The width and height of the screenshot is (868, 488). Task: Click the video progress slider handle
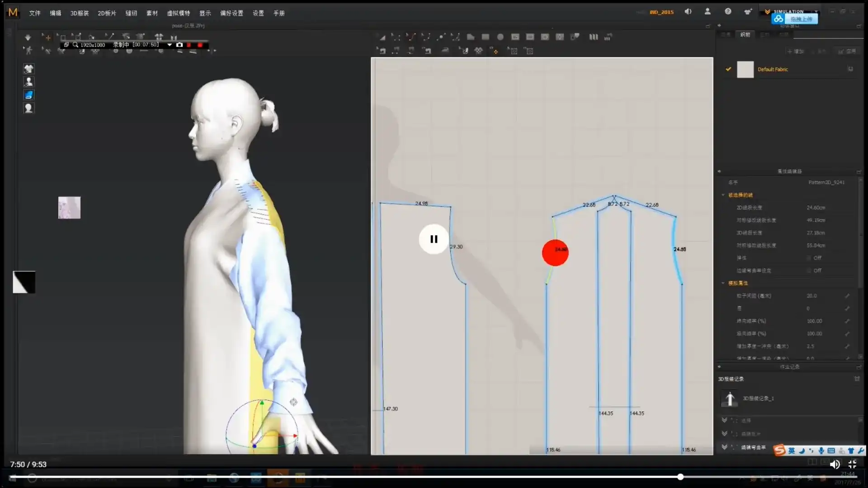click(x=680, y=477)
